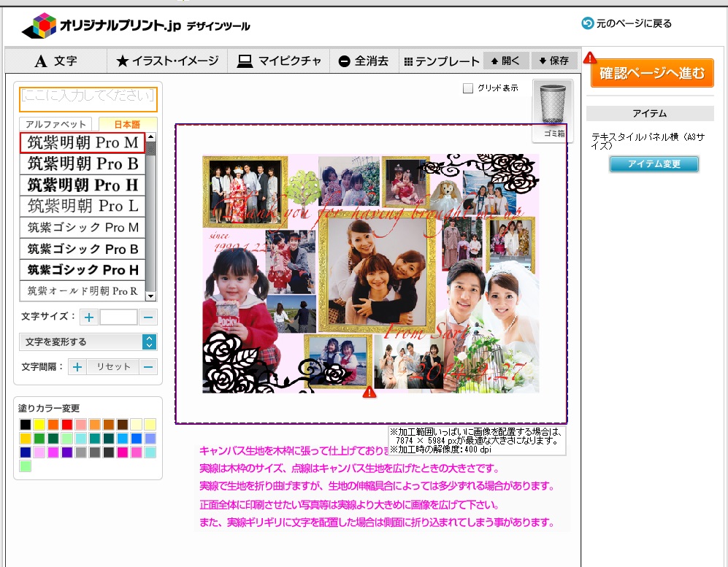Select font 筑紫オールド明朝 Pro R
The height and width of the screenshot is (567, 728).
click(83, 291)
